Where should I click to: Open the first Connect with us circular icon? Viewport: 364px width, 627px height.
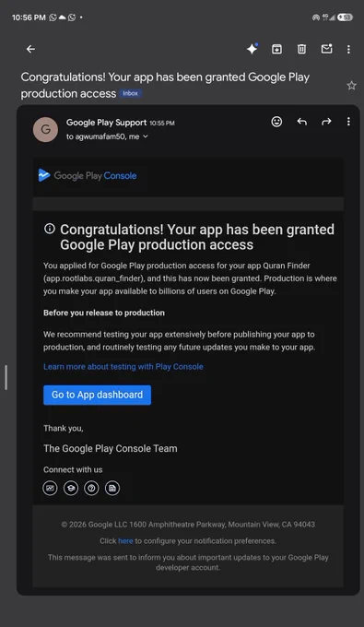point(50,489)
